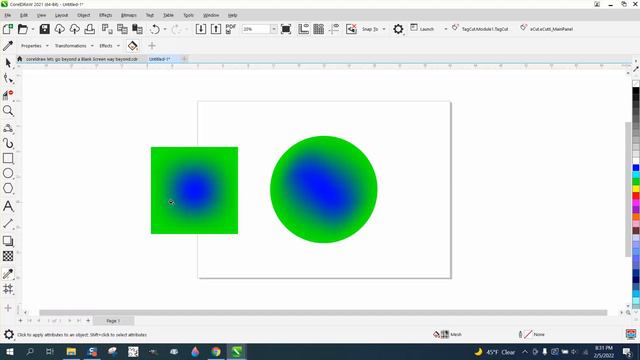Select the Drop Shadow tool
Image resolution: width=640 pixels, height=360 pixels.
(8, 241)
